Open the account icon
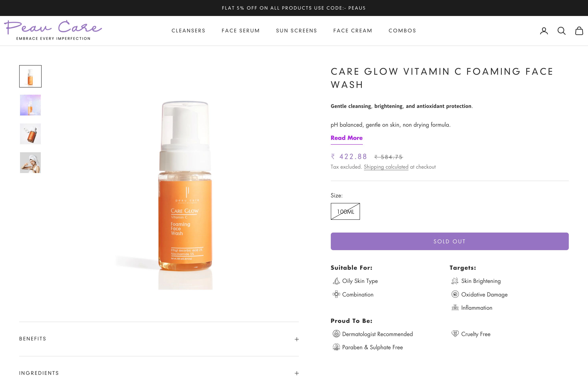The height and width of the screenshot is (382, 588). (544, 31)
